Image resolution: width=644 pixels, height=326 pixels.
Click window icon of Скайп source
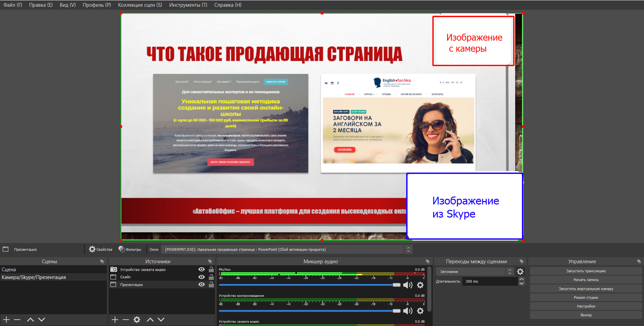click(x=113, y=277)
